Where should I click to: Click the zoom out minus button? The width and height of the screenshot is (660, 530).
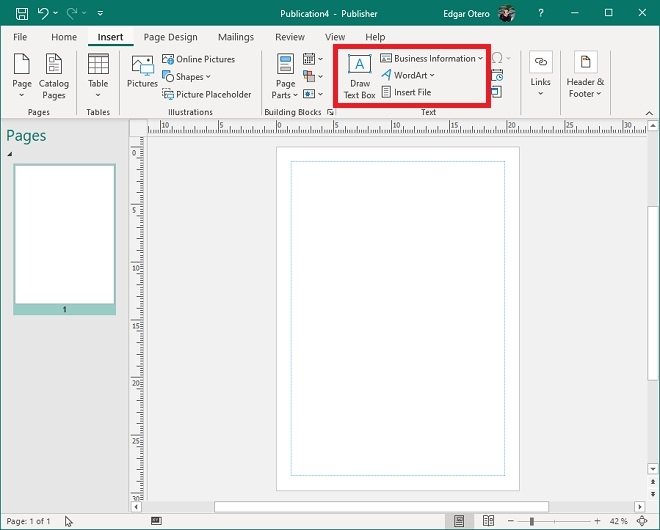tap(511, 521)
